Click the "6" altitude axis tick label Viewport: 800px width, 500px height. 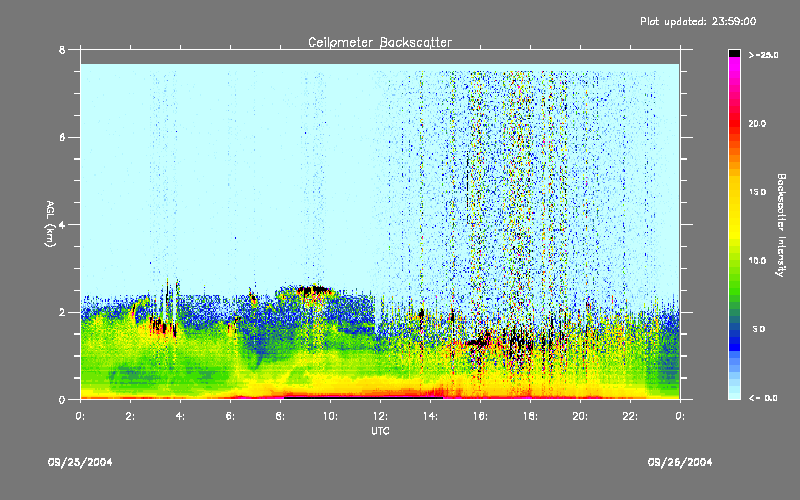click(62, 137)
